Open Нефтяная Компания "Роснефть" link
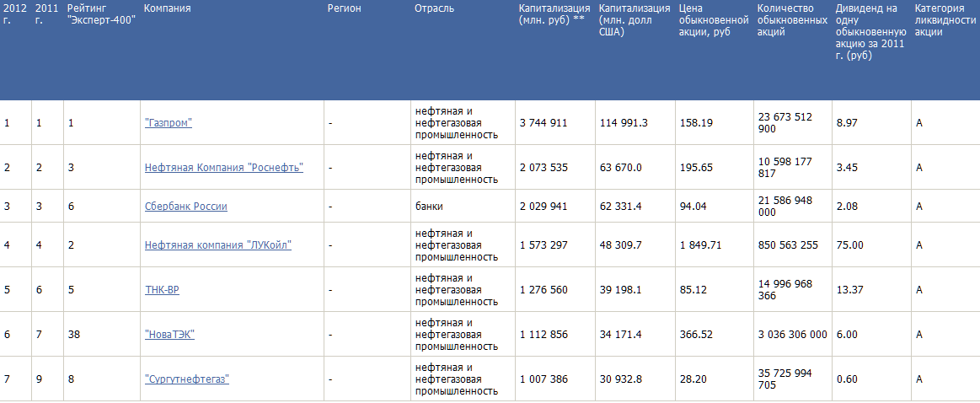Viewport: 980px width, 403px height. [224, 168]
